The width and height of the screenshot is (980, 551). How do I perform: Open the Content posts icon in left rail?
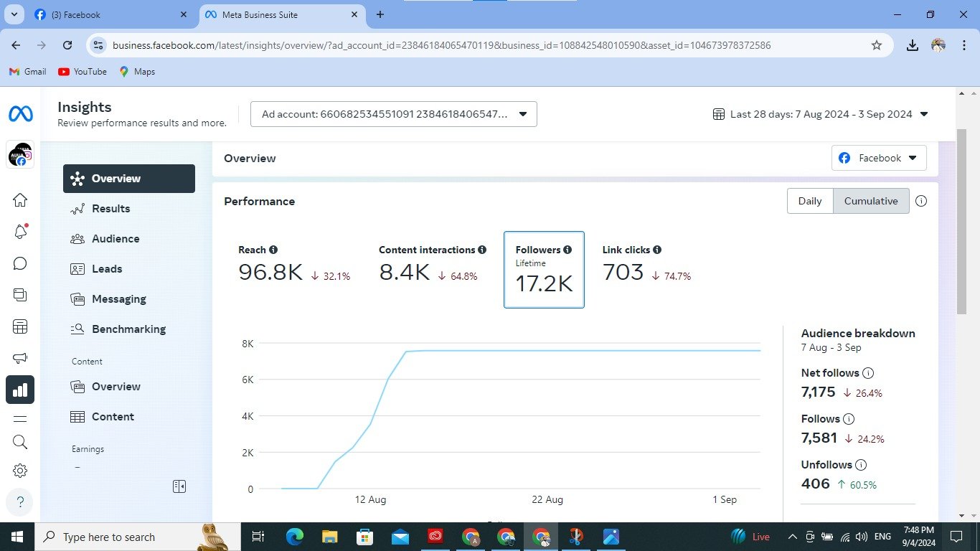point(20,295)
